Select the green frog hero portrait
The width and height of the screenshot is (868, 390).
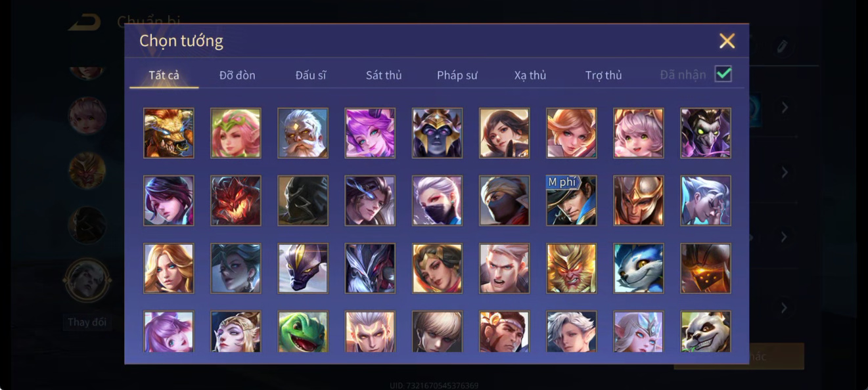(303, 332)
